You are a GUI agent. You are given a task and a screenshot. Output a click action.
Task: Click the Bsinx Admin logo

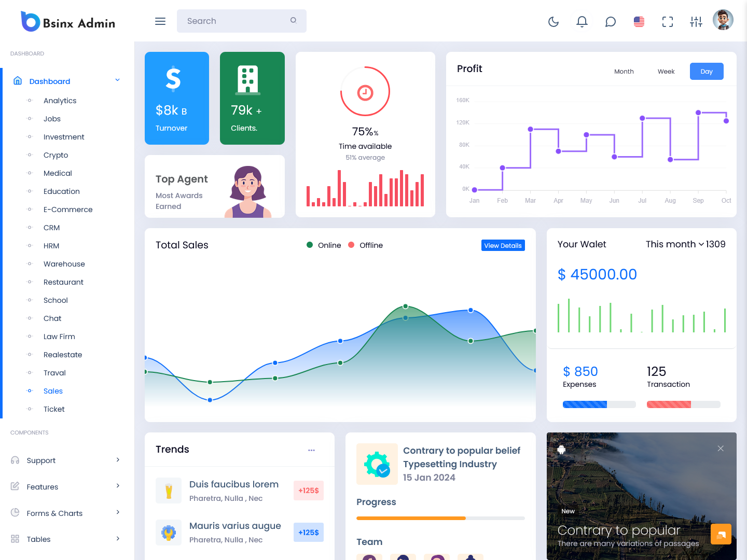pos(68,21)
